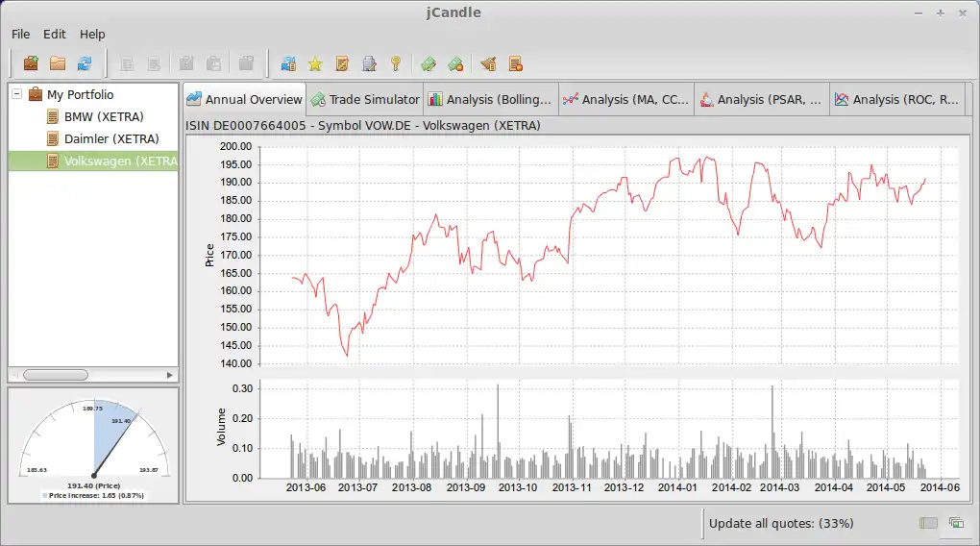Click the 'Update all quotes: (33%)' status text

click(x=781, y=524)
